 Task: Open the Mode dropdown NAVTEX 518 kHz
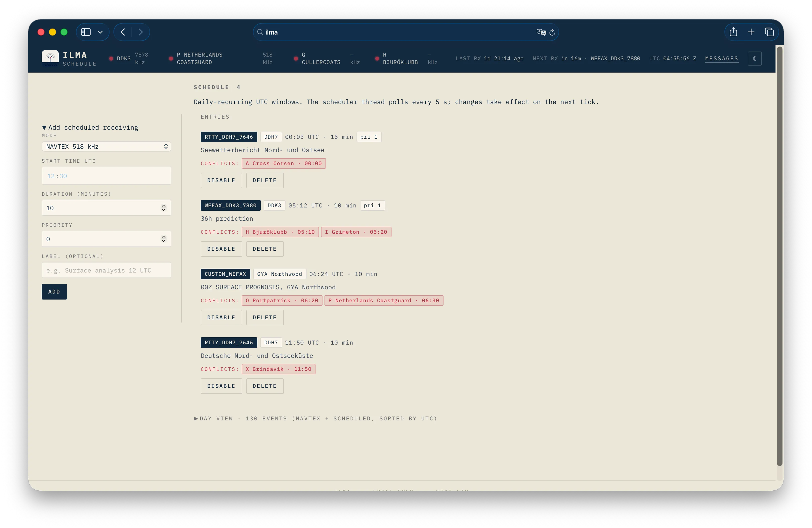pos(106,147)
